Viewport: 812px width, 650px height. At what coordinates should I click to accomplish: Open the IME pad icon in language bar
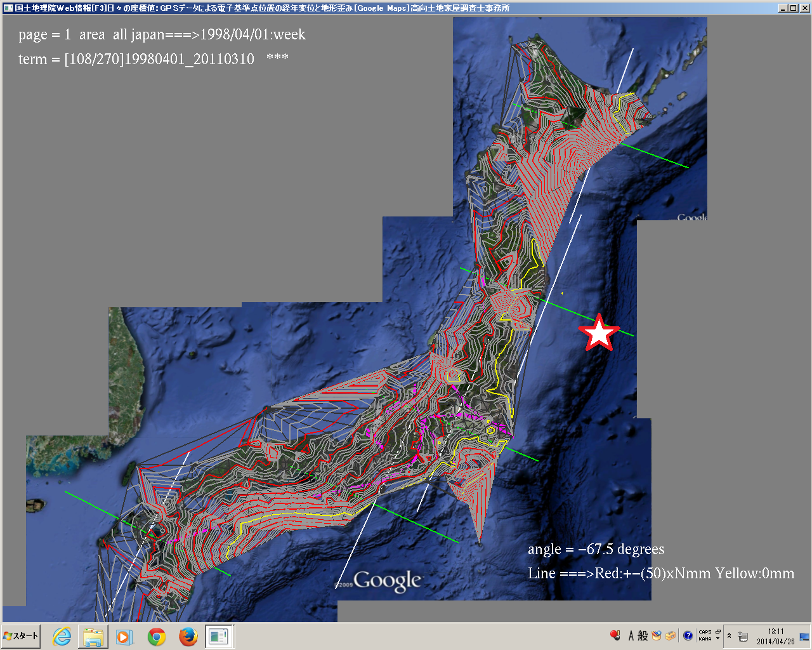[657, 635]
